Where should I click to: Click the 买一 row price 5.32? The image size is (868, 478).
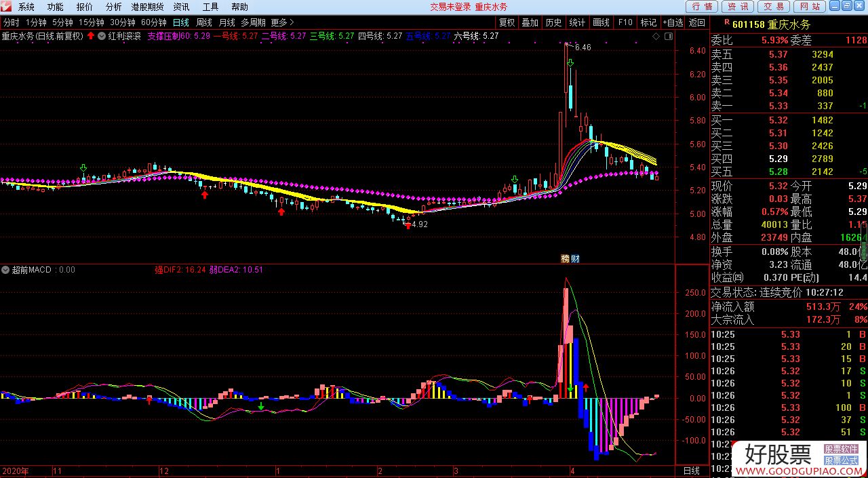pyautogui.click(x=778, y=120)
